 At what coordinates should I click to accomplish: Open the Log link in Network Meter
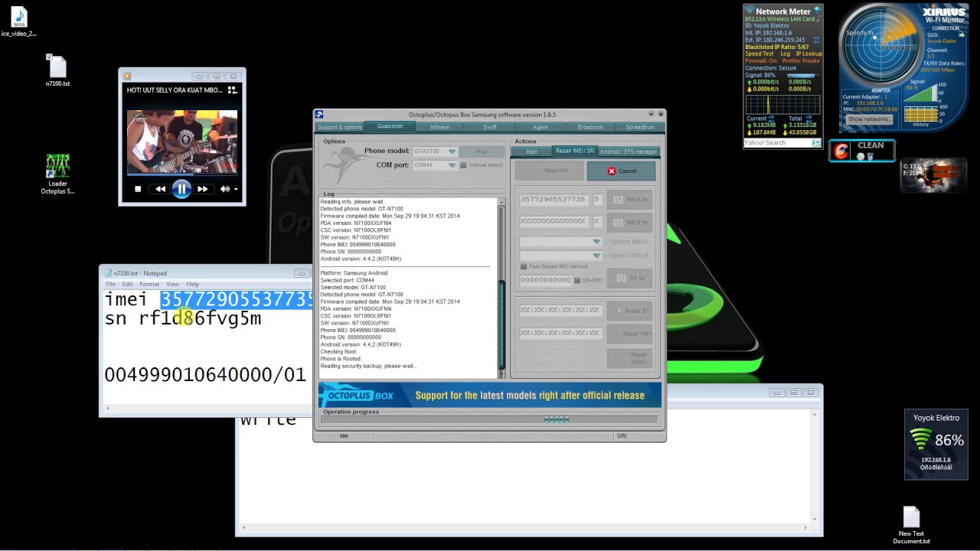[785, 54]
